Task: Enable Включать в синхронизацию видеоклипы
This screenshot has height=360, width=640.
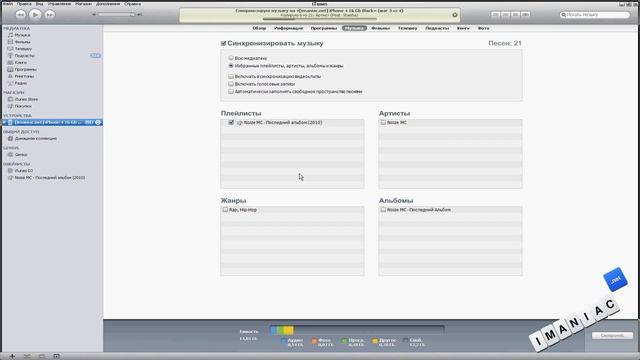Action: (231, 76)
